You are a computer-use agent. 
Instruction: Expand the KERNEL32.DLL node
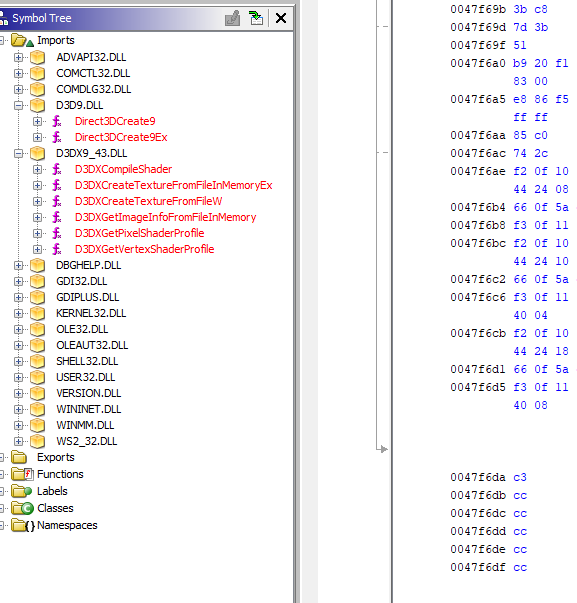pyautogui.click(x=18, y=313)
